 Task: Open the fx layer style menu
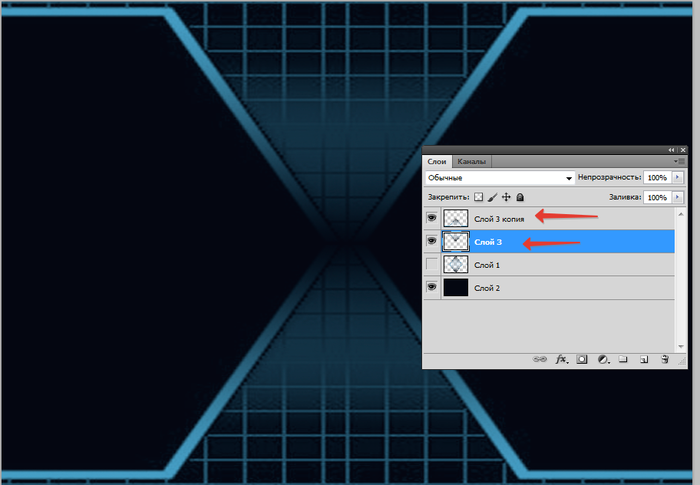point(562,359)
